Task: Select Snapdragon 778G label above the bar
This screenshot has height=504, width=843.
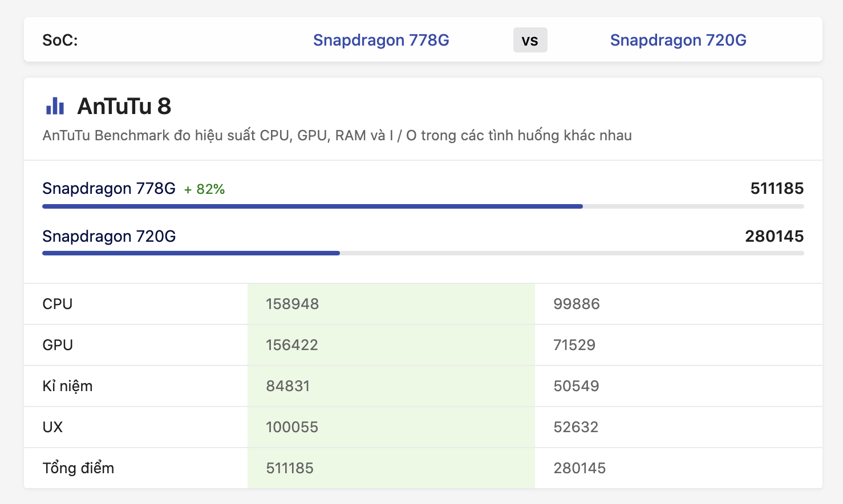Action: (x=109, y=188)
